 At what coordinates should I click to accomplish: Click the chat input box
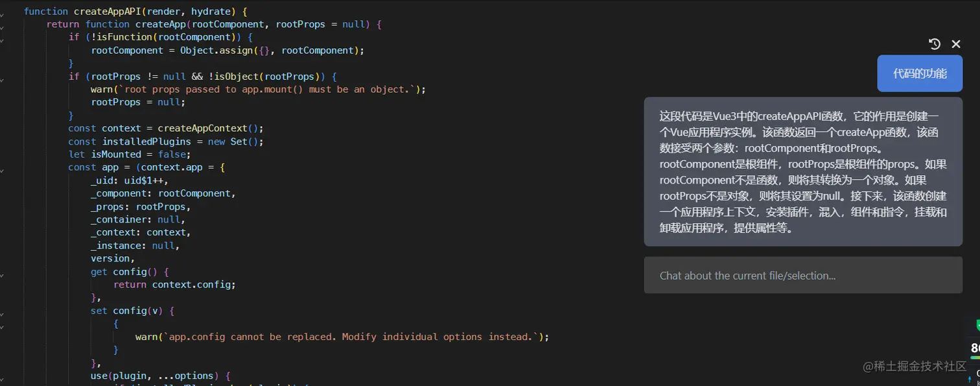pyautogui.click(x=803, y=275)
